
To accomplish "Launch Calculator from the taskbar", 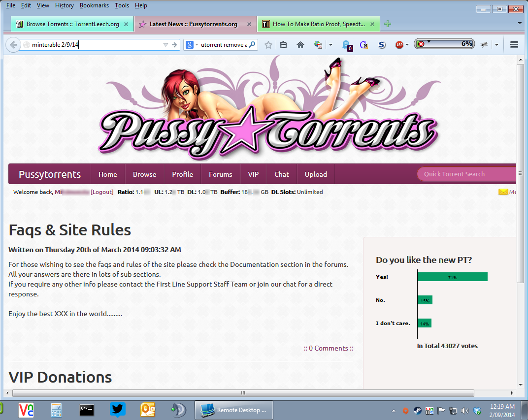I will pyautogui.click(x=56, y=410).
